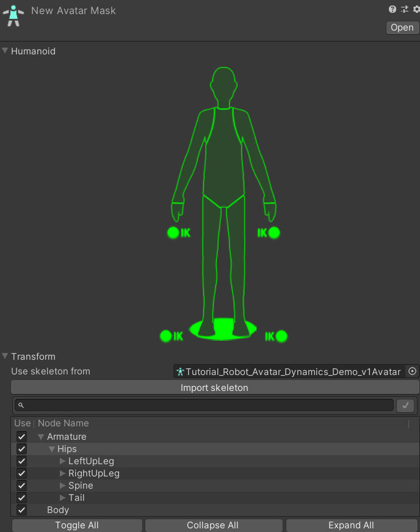Viewport: 420px width, 532px height.
Task: Click the Node Name column header
Action: [63, 423]
